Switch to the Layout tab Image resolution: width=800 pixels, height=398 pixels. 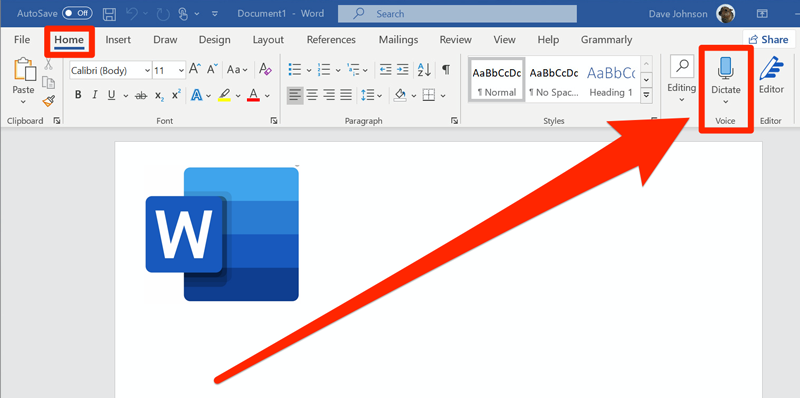[268, 40]
